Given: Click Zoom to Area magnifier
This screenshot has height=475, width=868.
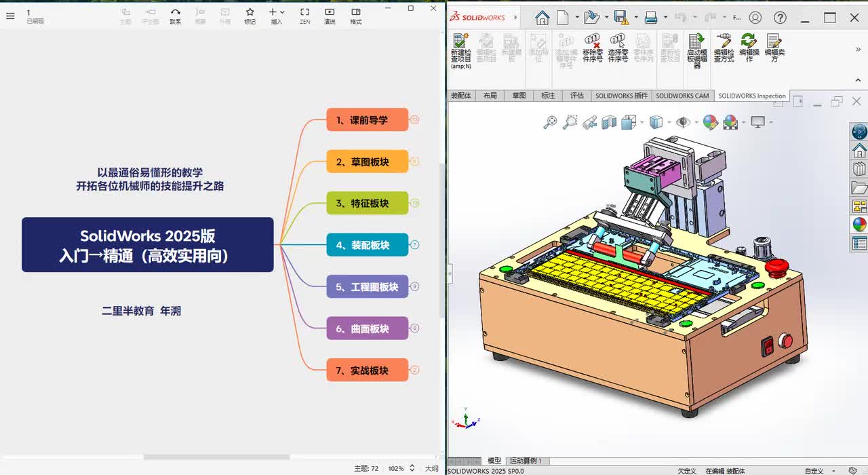Looking at the screenshot, I should pyautogui.click(x=570, y=122).
